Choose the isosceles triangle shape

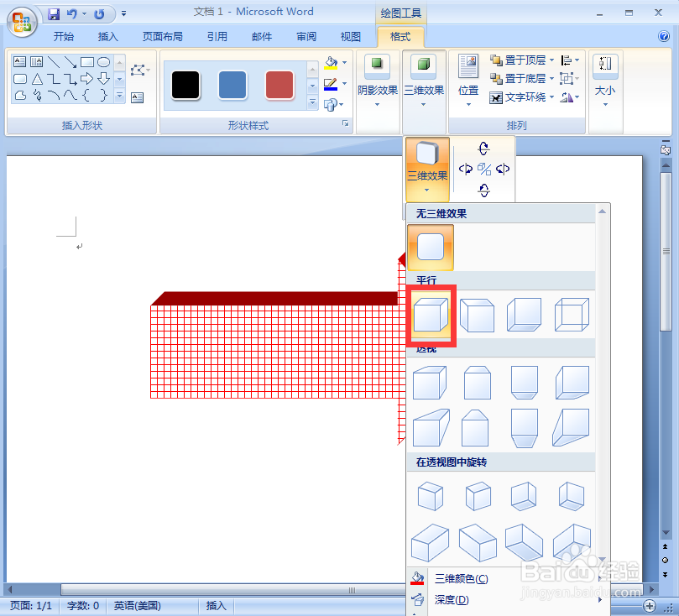[37, 79]
